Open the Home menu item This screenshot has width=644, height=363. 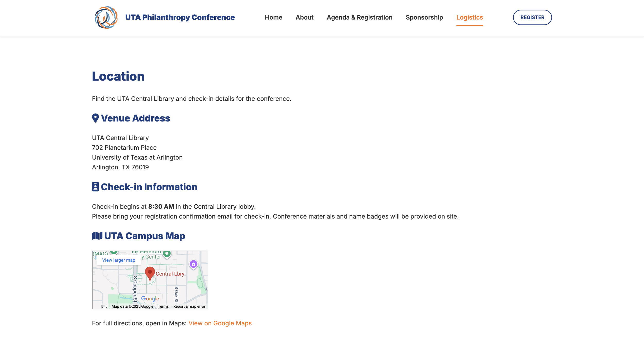[273, 17]
